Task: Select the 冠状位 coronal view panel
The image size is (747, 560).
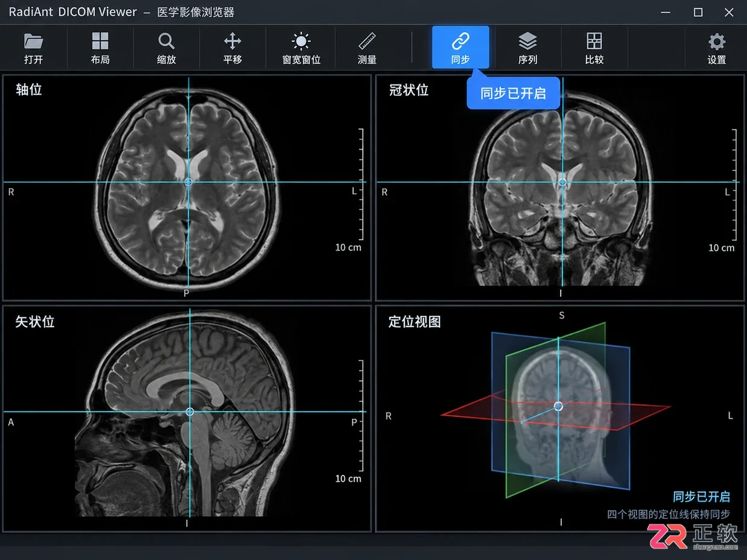Action: tap(560, 188)
